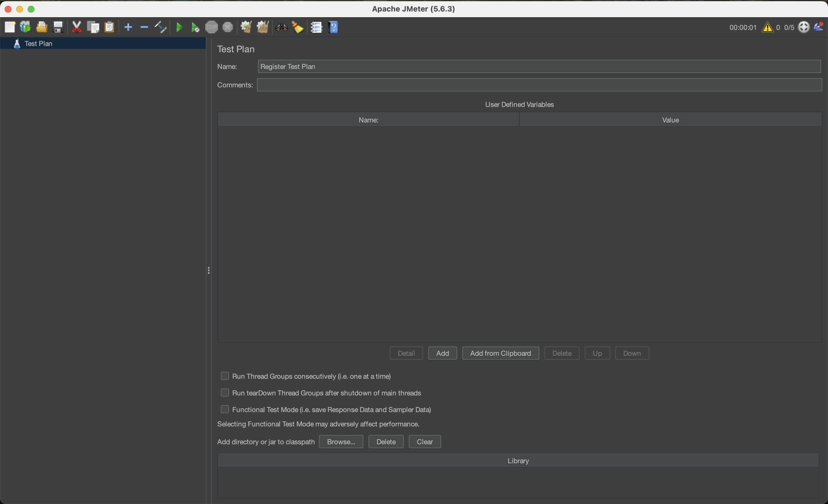This screenshot has width=828, height=504.
Task: Check Run tearDown Thread Groups option
Action: point(225,393)
